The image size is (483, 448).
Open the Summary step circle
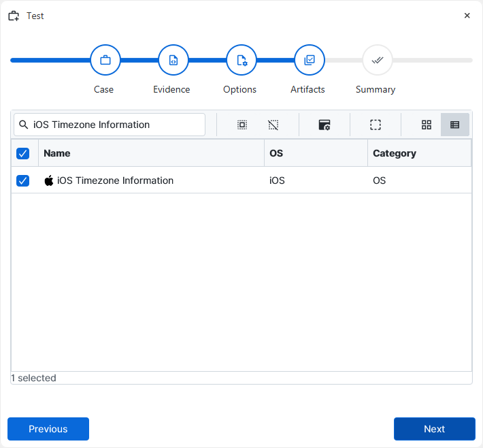click(378, 60)
